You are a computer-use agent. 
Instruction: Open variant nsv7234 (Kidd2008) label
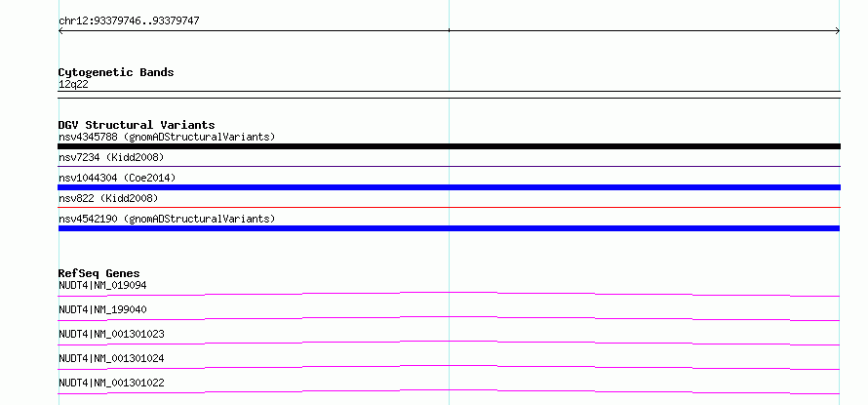point(111,157)
